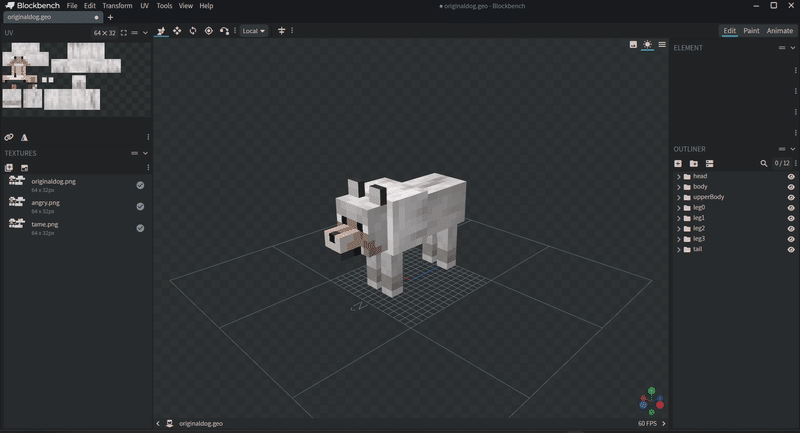The image size is (800, 433).
Task: Click the viewport orientation gizmo
Action: pos(652,401)
